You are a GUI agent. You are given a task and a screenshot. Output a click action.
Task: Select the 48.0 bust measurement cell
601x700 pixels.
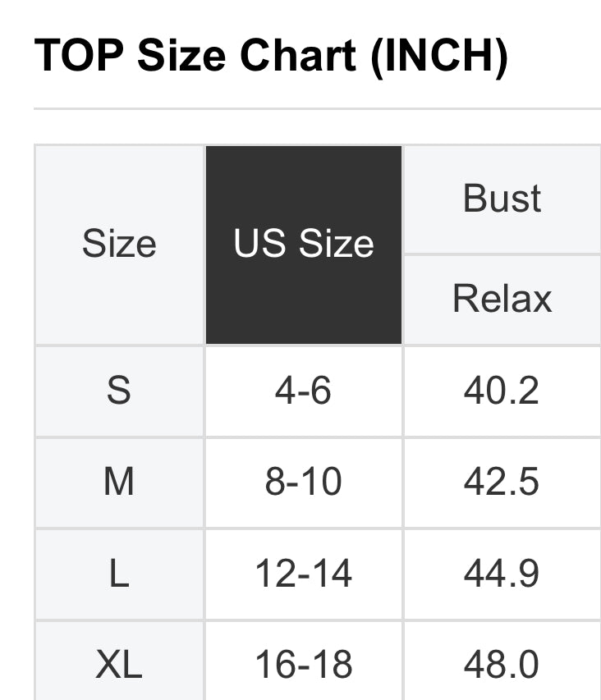(x=502, y=664)
